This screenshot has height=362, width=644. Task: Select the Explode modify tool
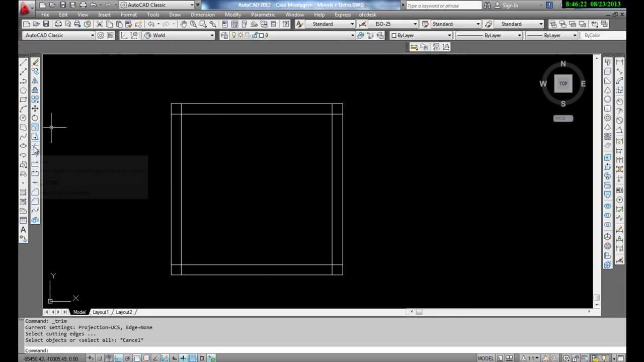(35, 220)
